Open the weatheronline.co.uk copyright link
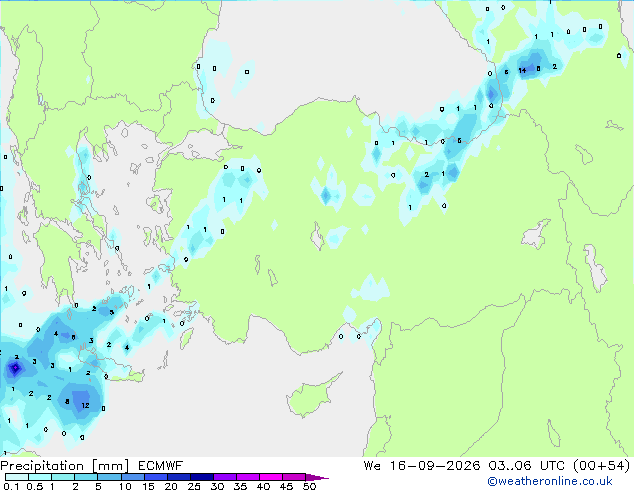Viewport: 634px width, 490px height. tap(550, 481)
